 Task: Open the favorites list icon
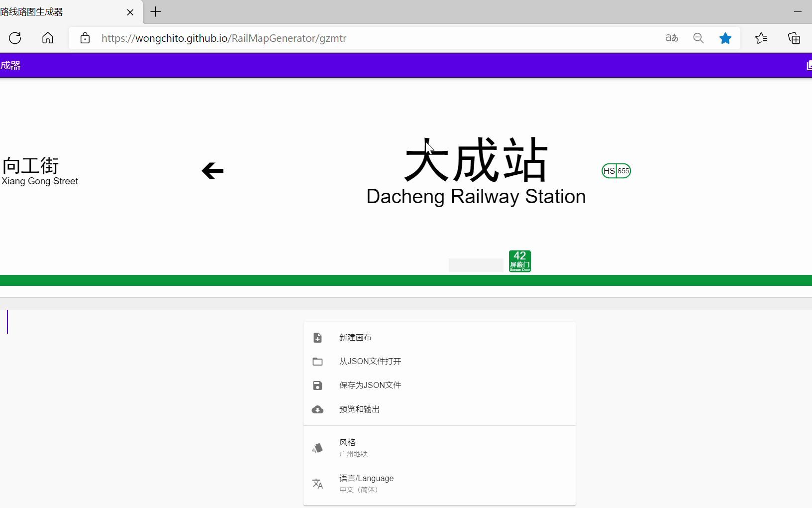[761, 38]
